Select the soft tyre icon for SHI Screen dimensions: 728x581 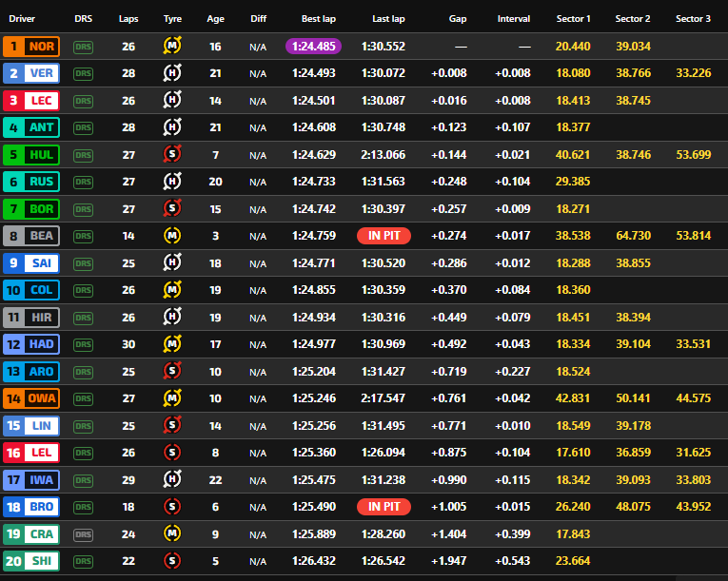pyautogui.click(x=172, y=560)
